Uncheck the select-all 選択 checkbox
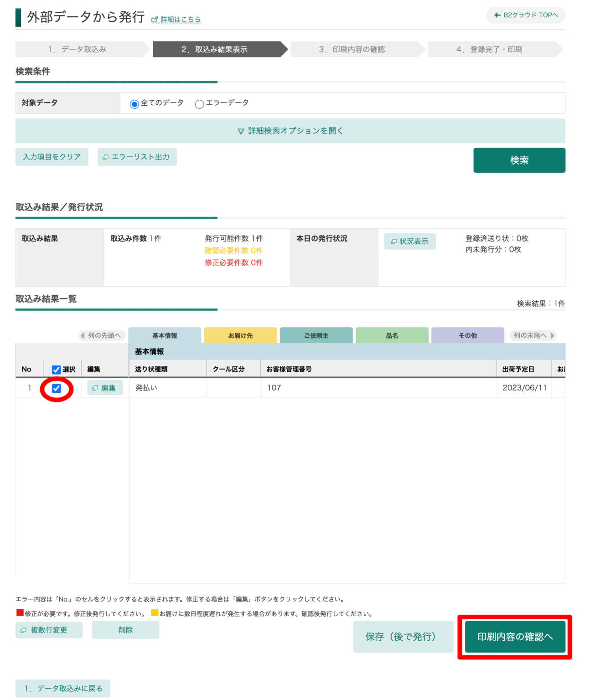 56,369
